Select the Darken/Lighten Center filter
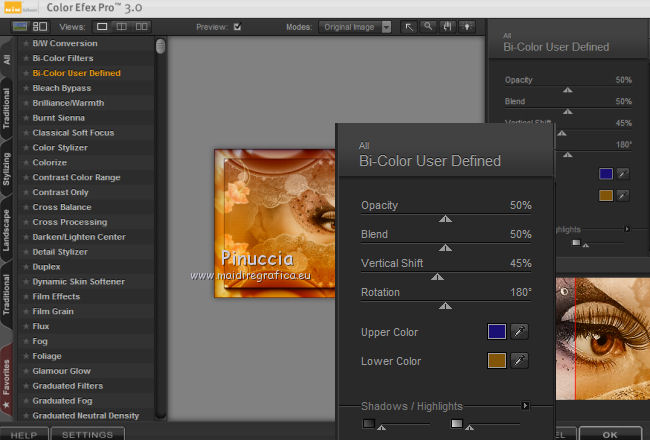 (79, 237)
